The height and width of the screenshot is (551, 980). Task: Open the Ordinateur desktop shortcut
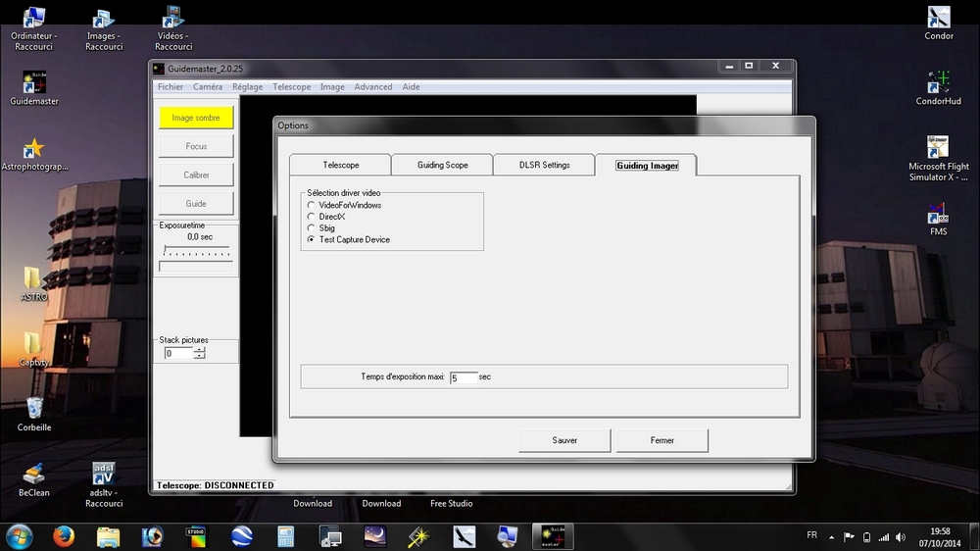pos(33,28)
